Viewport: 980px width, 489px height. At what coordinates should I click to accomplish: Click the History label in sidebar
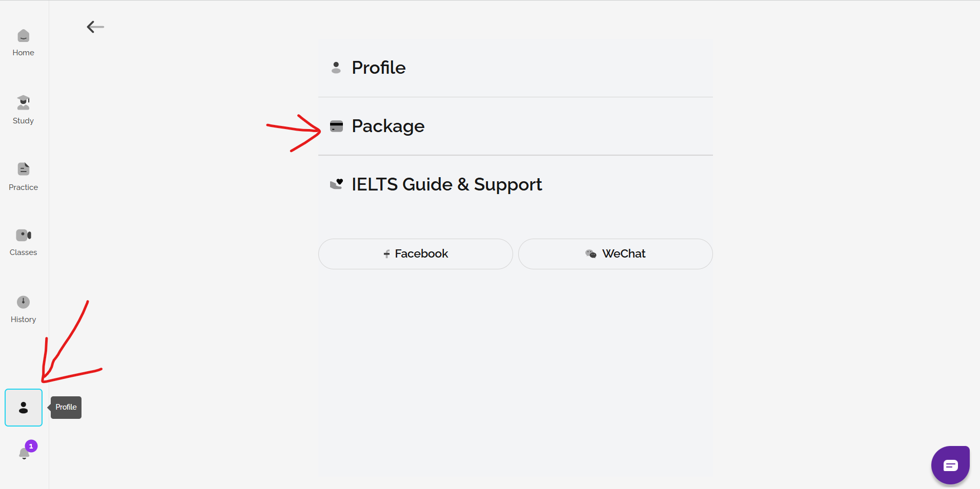tap(24, 320)
